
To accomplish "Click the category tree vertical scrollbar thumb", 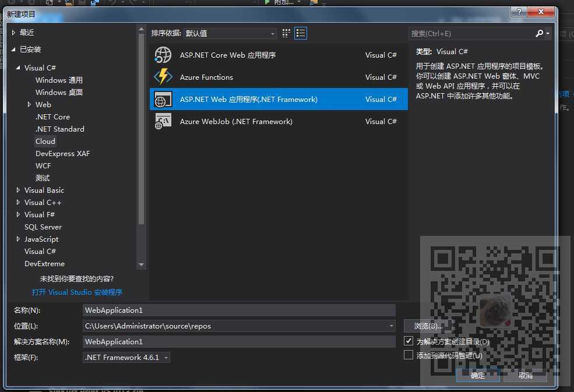I will tap(141, 130).
